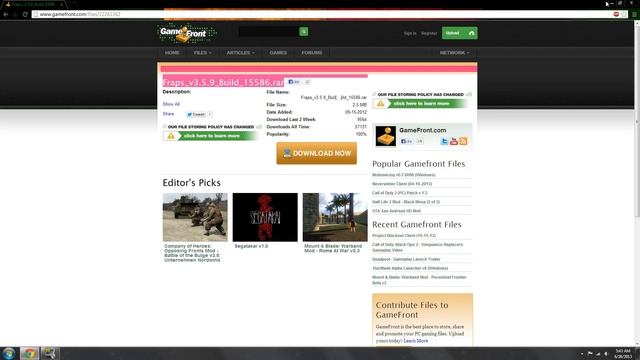
Task: Click the network icon in system tray
Action: (598, 354)
